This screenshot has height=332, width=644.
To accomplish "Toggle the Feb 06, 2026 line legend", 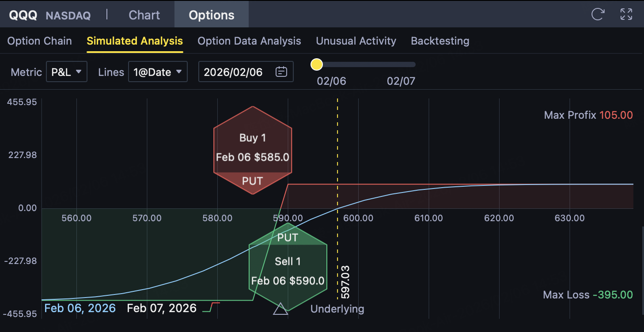I will (80, 308).
